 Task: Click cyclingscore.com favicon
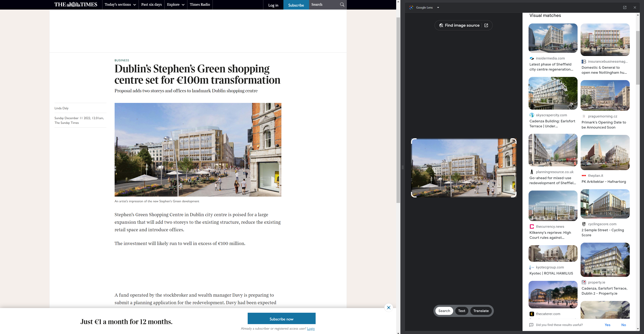[584, 224]
